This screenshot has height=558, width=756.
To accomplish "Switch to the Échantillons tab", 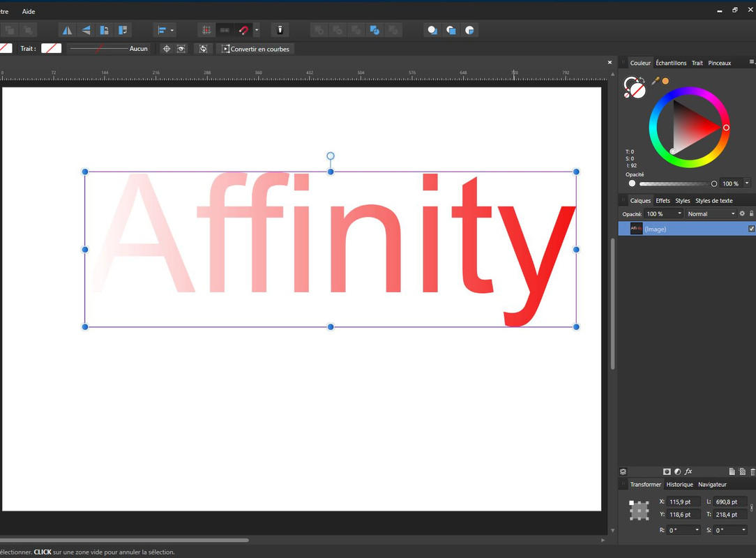I will point(671,63).
